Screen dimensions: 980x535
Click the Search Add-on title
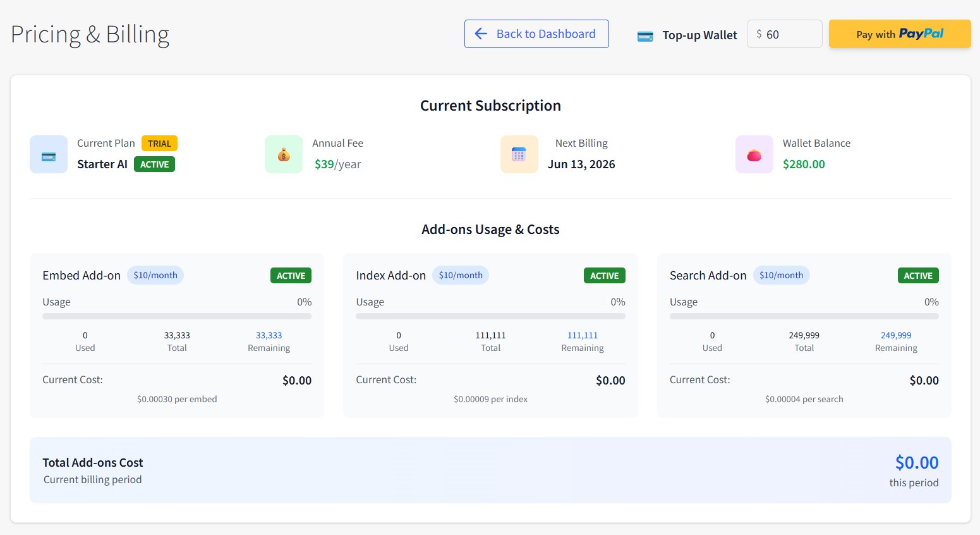708,276
